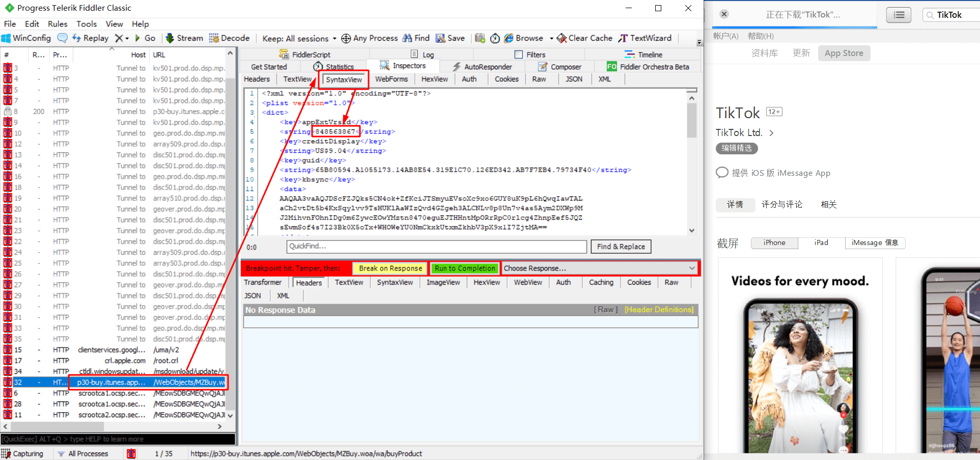Open the Header Definitions link

tap(659, 310)
